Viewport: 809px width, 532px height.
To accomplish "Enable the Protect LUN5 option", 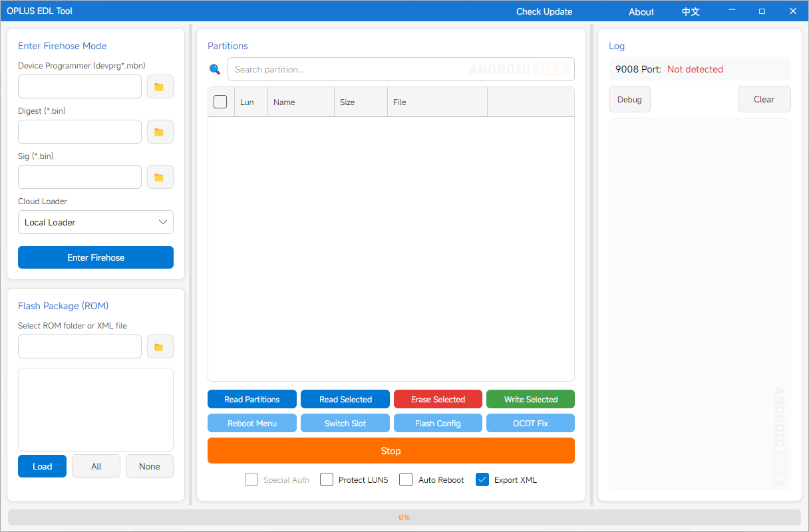I will click(327, 479).
